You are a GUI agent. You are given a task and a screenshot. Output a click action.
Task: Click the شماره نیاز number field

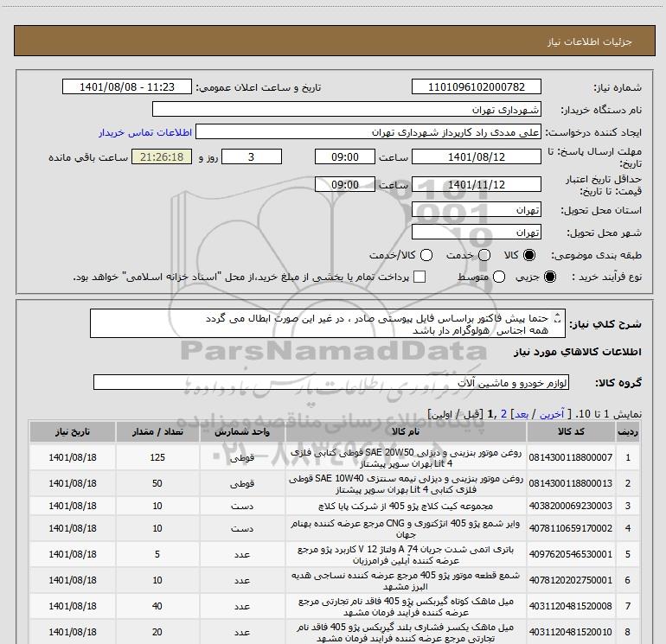[476, 86]
